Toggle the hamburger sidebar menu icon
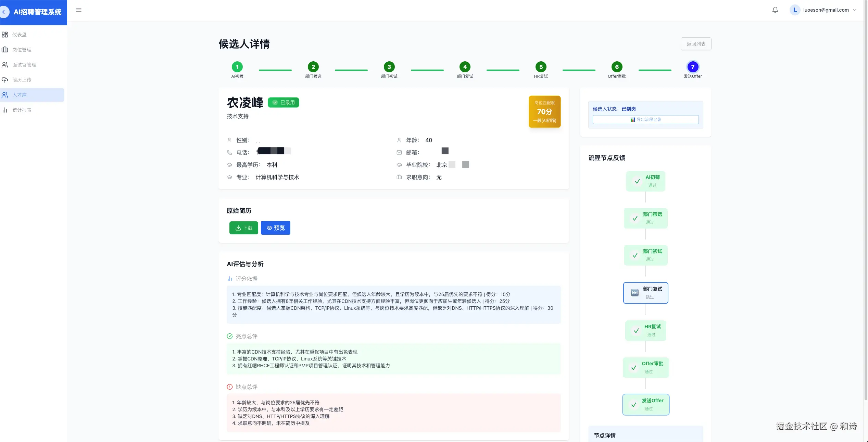 click(79, 10)
